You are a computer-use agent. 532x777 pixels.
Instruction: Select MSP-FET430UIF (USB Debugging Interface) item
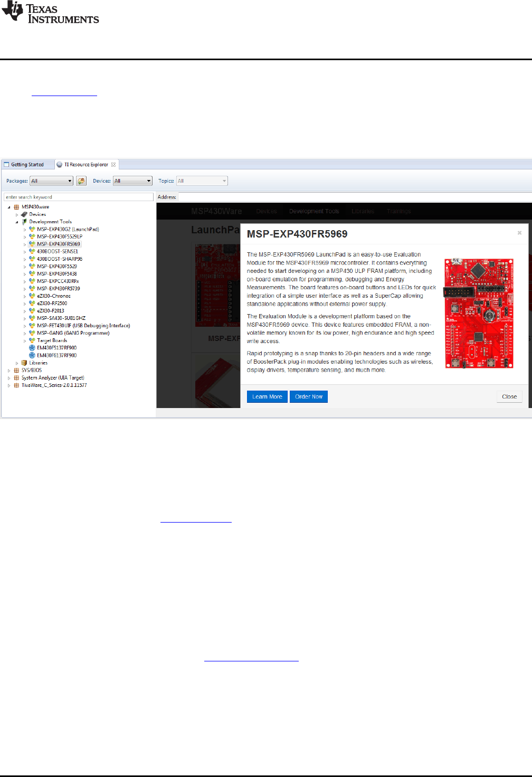point(83,325)
